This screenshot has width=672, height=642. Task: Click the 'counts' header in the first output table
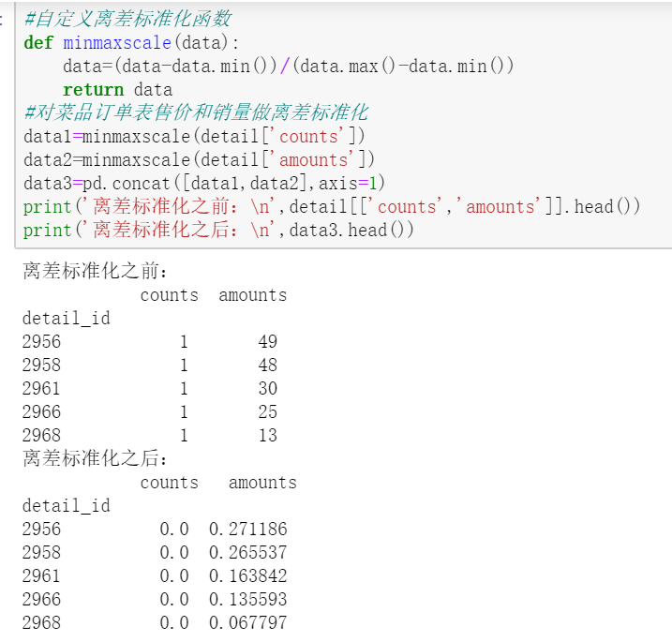click(170, 295)
